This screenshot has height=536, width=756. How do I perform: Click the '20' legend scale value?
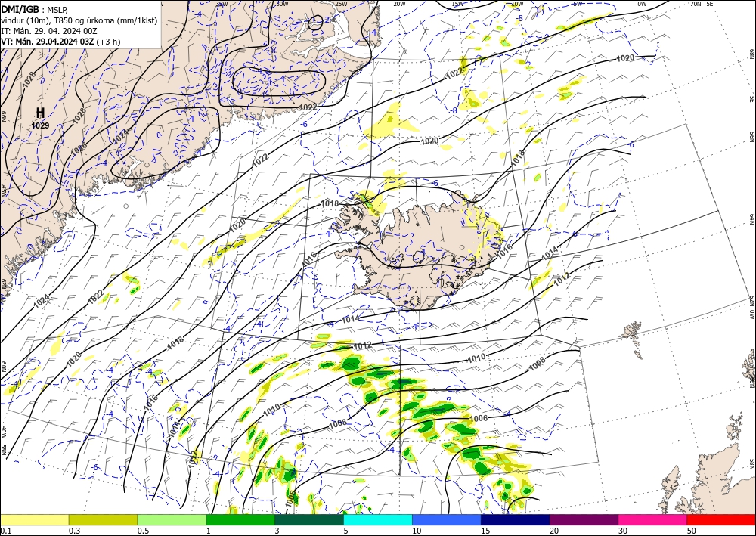click(554, 531)
